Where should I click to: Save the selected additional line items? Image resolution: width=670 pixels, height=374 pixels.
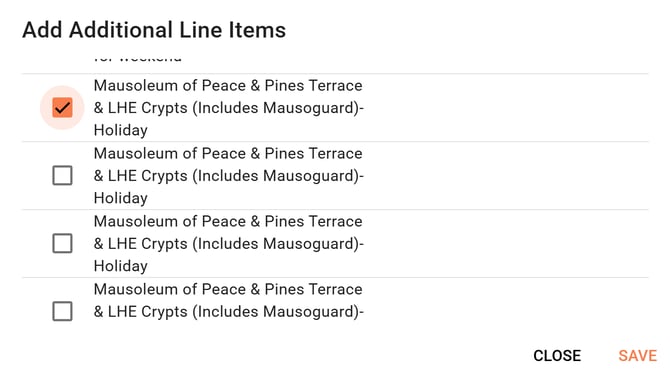coord(638,356)
